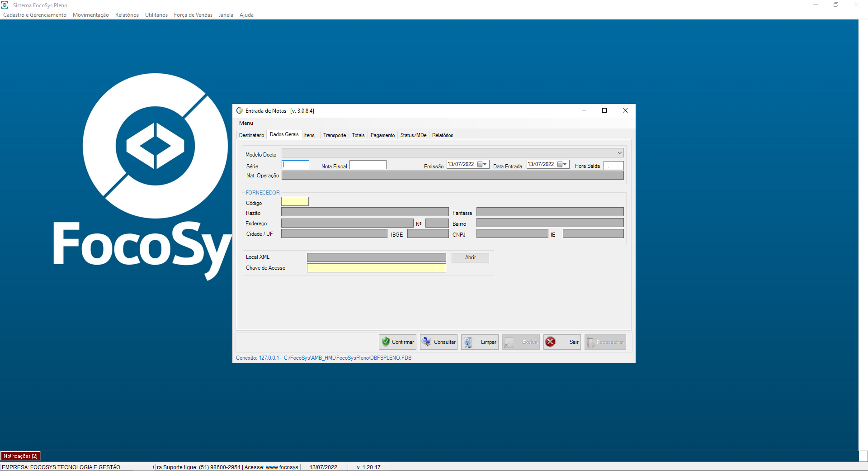Click the IBGE field
Image resolution: width=868 pixels, height=471 pixels.
(428, 233)
